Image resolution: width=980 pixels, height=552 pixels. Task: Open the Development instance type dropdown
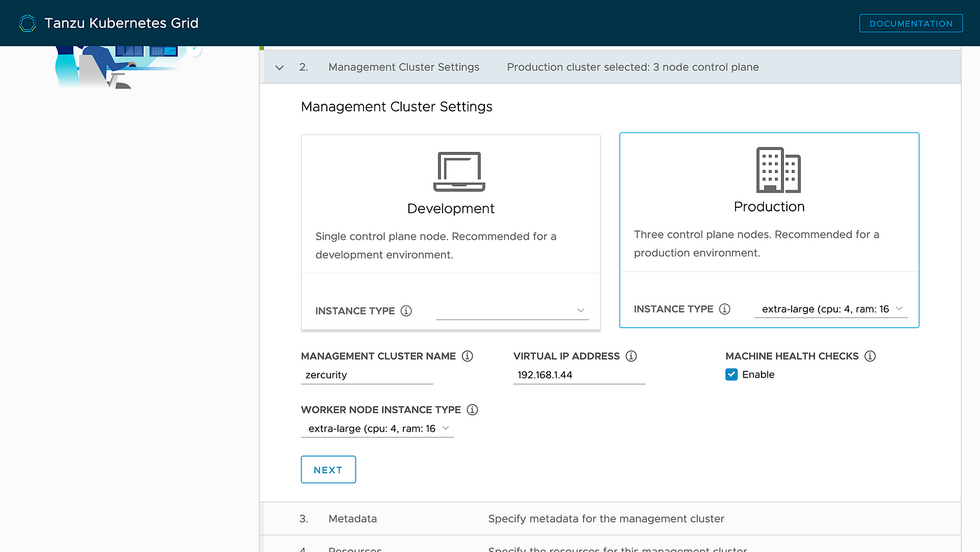click(512, 310)
